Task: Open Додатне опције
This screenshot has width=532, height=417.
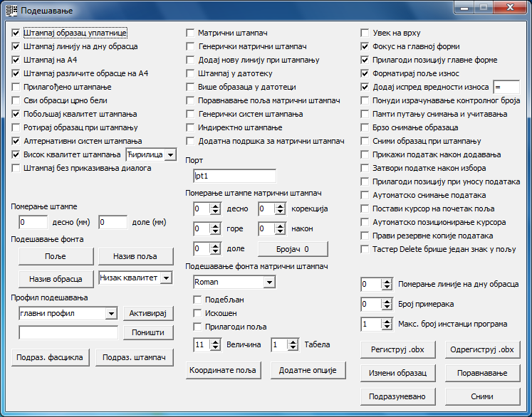Action: click(x=308, y=370)
